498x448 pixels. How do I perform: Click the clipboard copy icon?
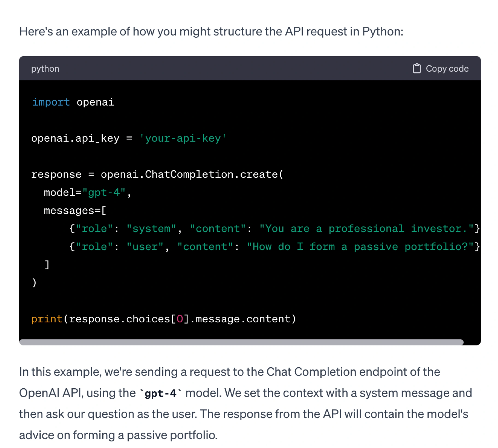(417, 68)
